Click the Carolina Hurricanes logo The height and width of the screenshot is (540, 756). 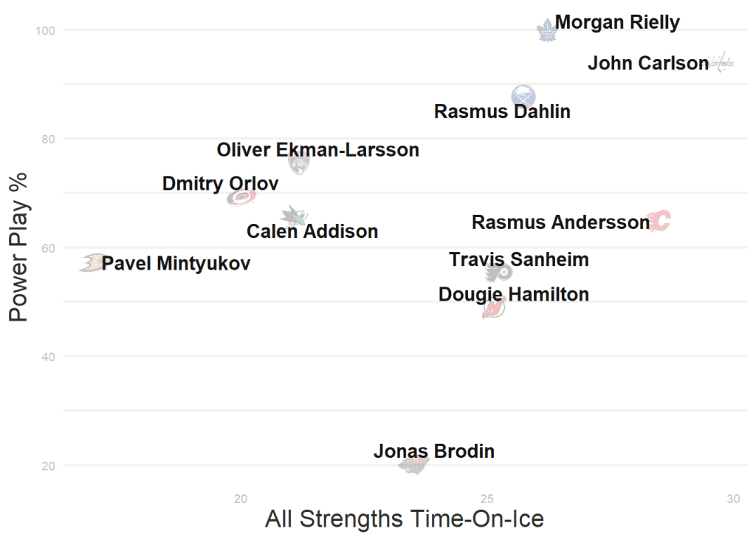coord(241,197)
